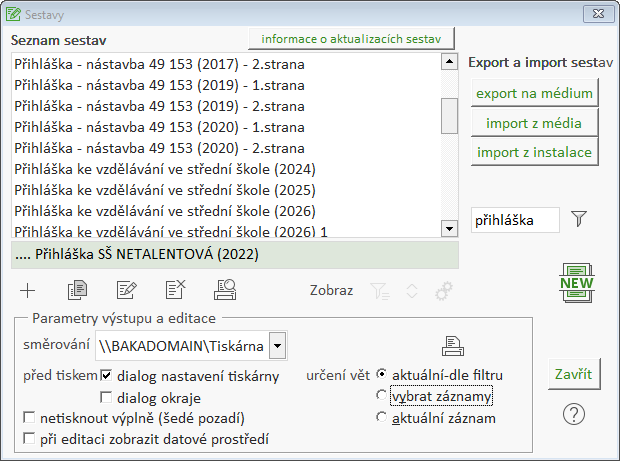Click the list scrollbar down arrow
The image size is (620, 461).
(449, 229)
